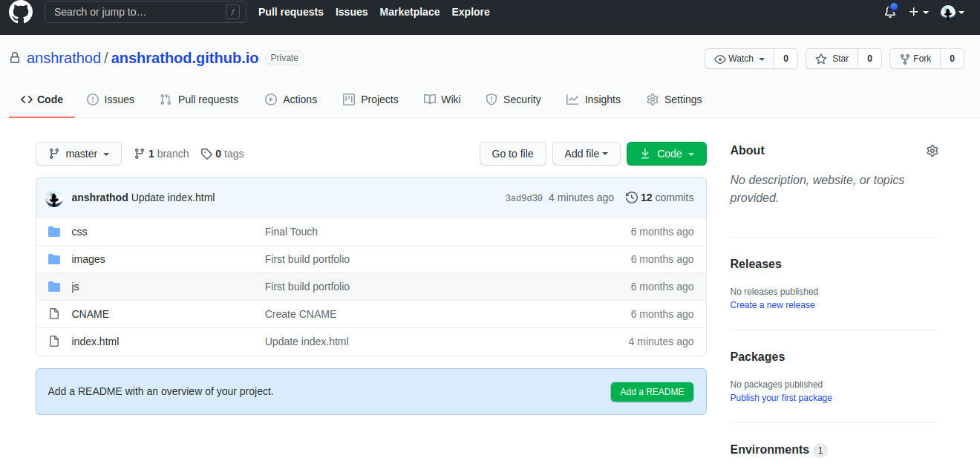
Task: Open the user avatar menu
Action: pos(953,12)
